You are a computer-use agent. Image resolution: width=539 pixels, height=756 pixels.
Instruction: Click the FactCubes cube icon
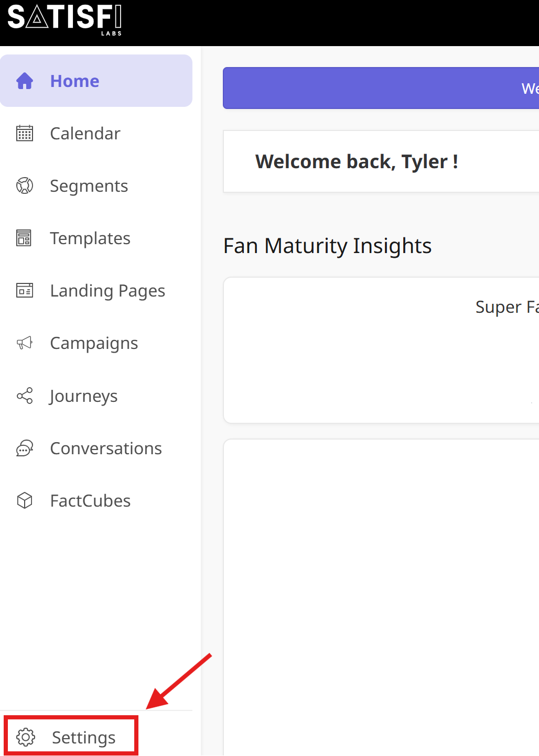click(25, 501)
